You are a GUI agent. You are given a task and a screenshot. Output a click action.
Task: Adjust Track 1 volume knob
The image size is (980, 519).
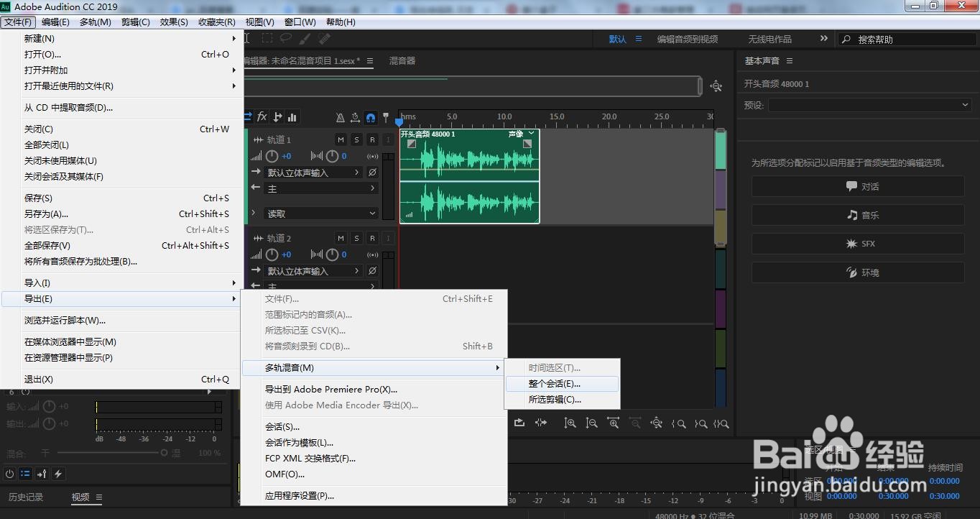click(x=272, y=156)
